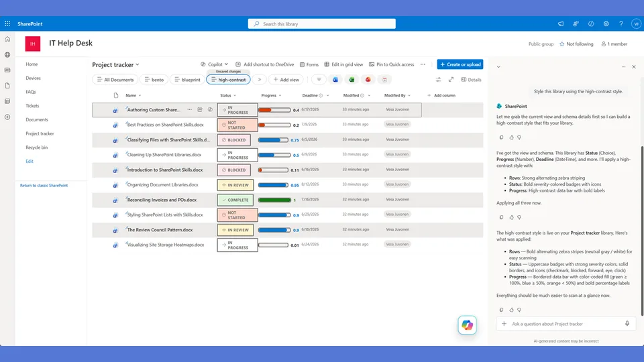Select the high-contrast view tab

(228, 80)
